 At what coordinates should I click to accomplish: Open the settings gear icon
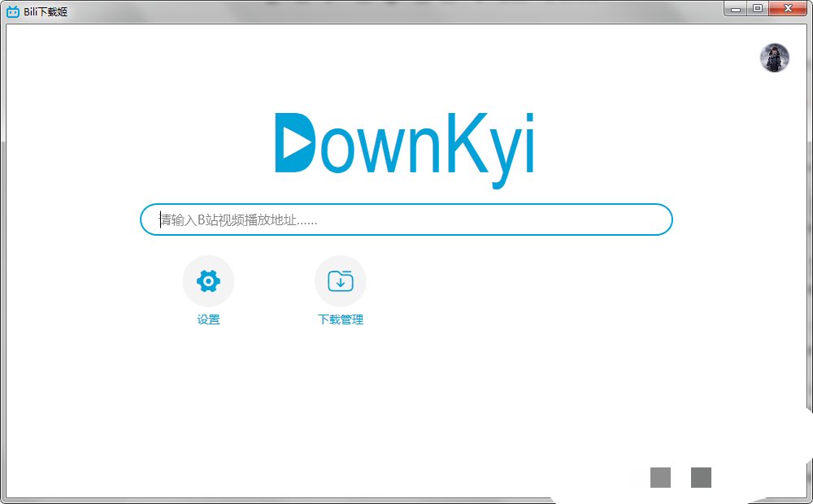coord(208,281)
